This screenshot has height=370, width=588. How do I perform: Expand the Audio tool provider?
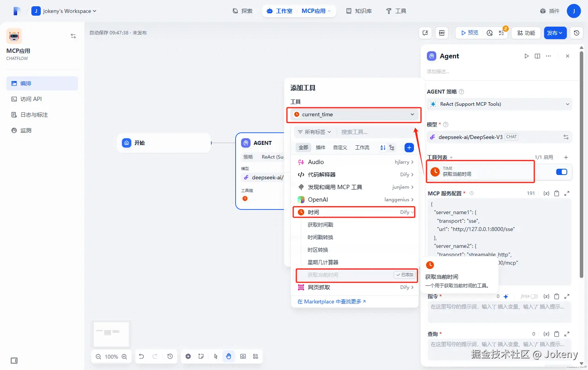click(356, 162)
